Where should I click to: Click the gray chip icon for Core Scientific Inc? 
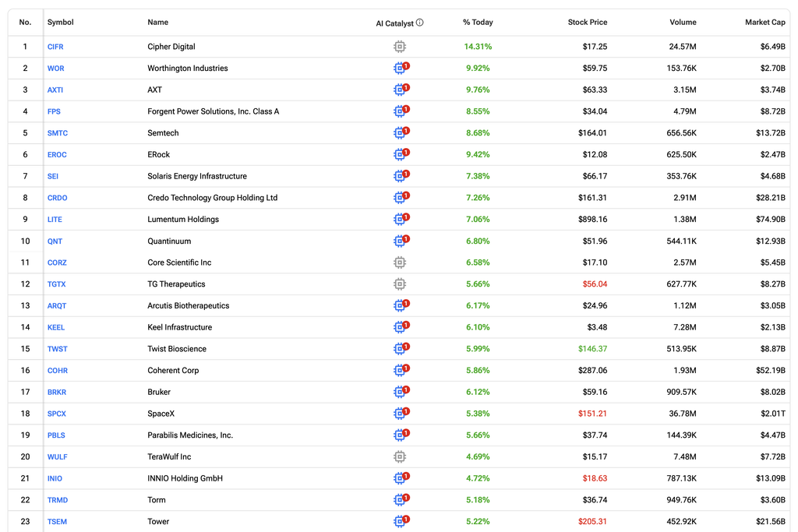(x=400, y=262)
